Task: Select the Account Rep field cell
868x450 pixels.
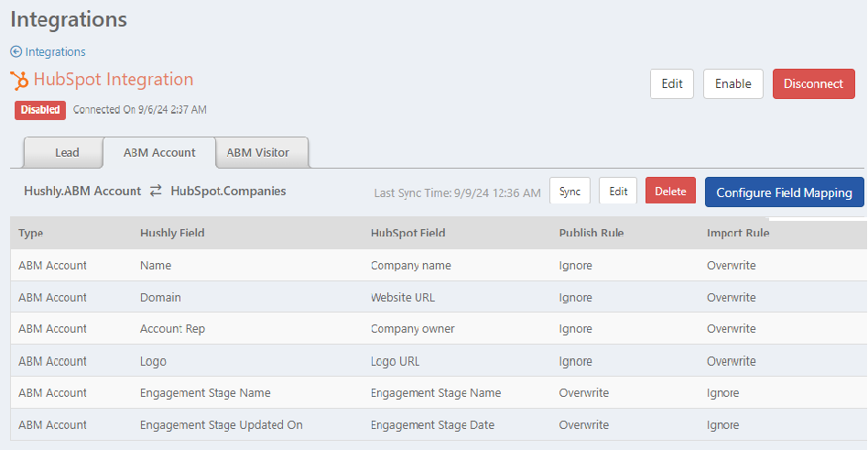Action: (172, 329)
